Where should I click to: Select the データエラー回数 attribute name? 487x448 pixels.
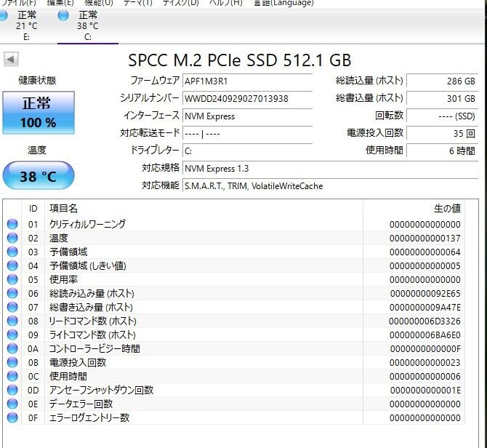pos(81,404)
